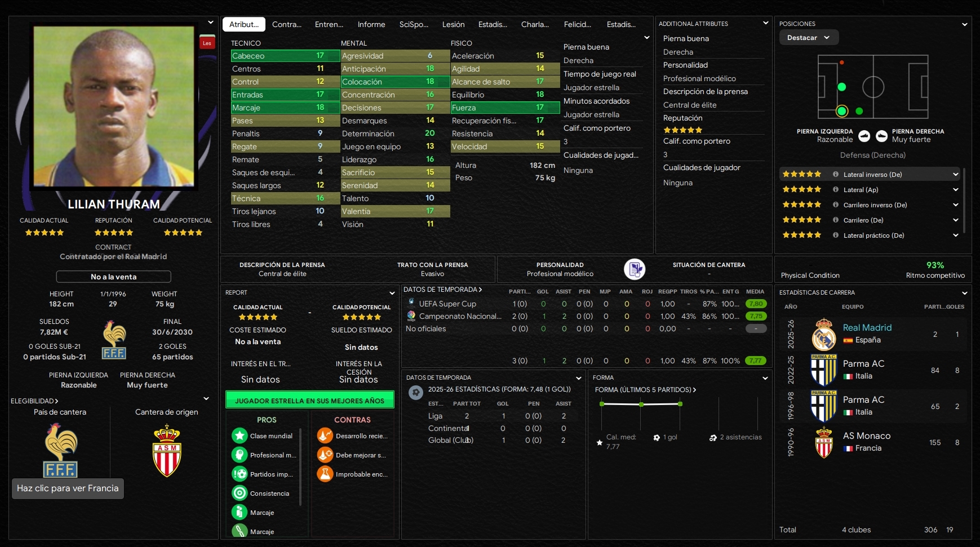Switch to the Entren... tab
980x547 pixels.
329,24
